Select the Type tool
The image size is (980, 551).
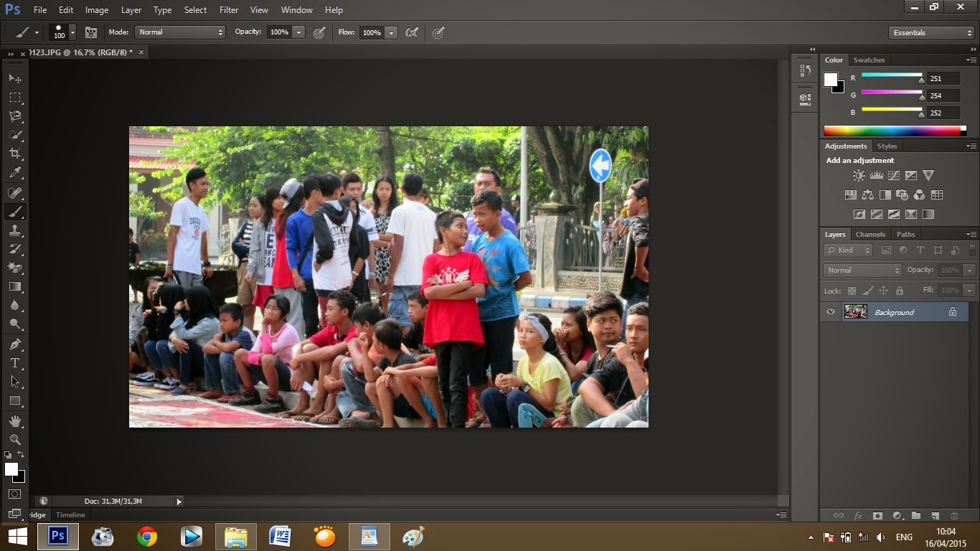(x=14, y=363)
